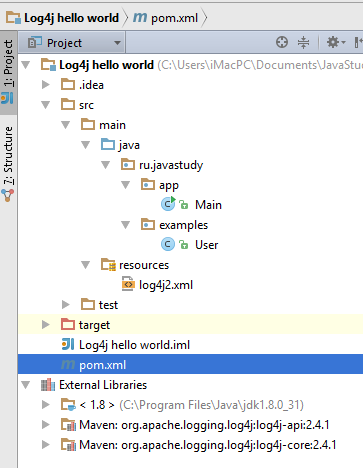Screen dimensions: 363x468
Task: Click the src folder icon
Action: click(68, 104)
